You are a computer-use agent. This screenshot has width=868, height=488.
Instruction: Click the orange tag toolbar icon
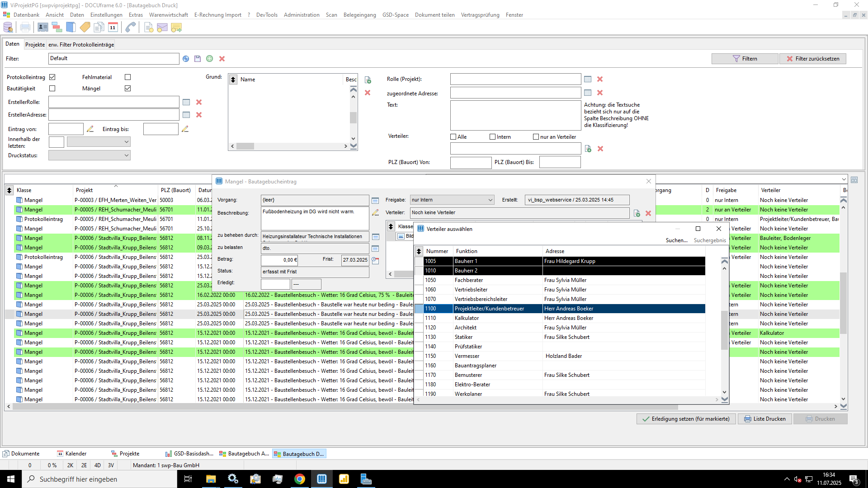(85, 28)
